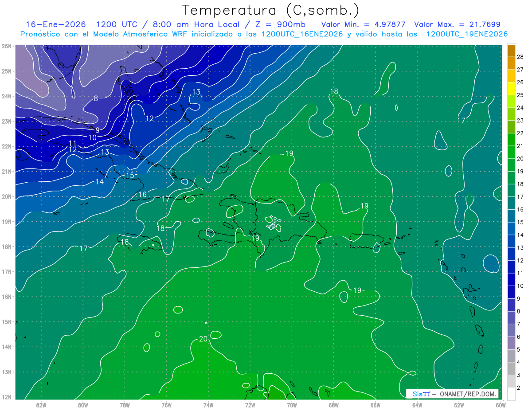Select the teal colour bar segment between 16 and 17
The width and height of the screenshot is (532, 411).
tap(511, 203)
